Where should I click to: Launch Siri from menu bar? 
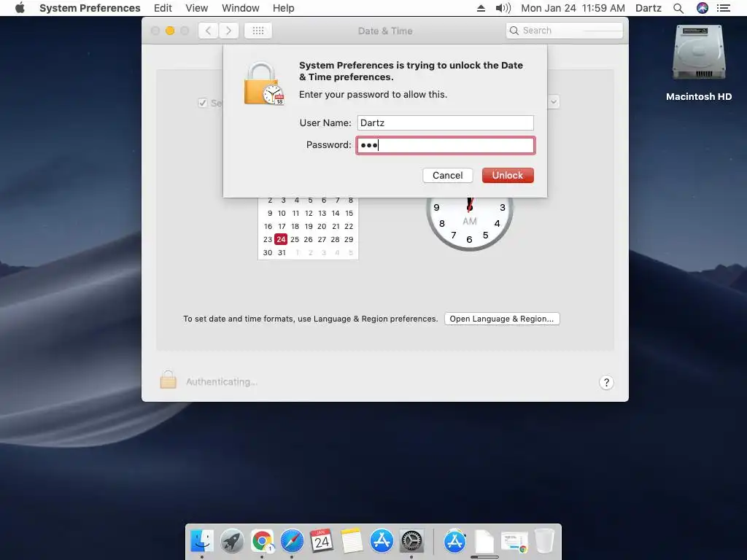(x=703, y=8)
